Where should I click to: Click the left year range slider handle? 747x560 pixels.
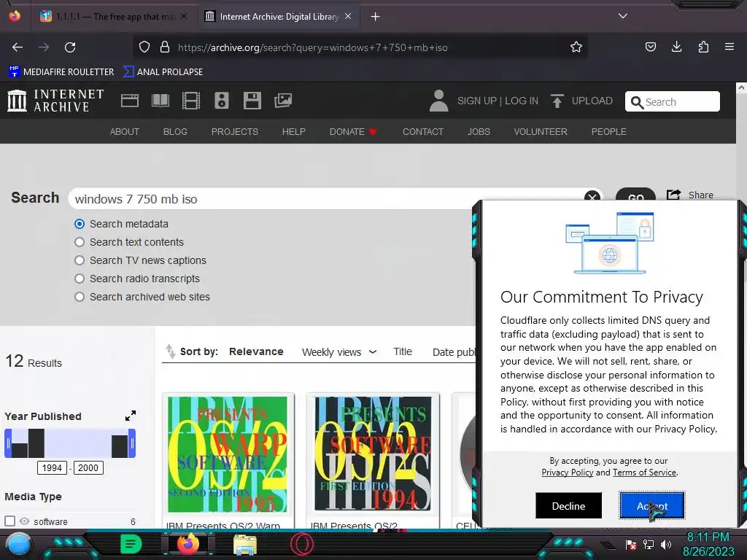(8, 443)
